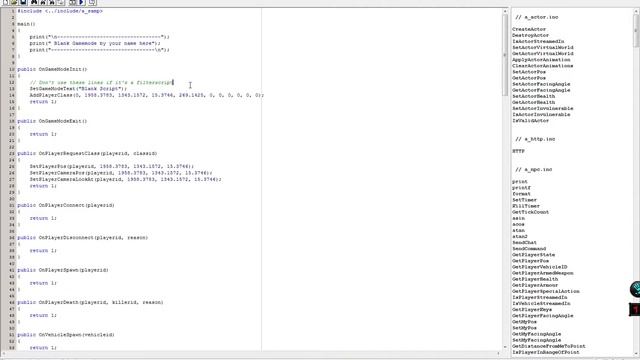Select SetActorPos in the function list
This screenshot has height=360, width=640.
pos(529,72)
